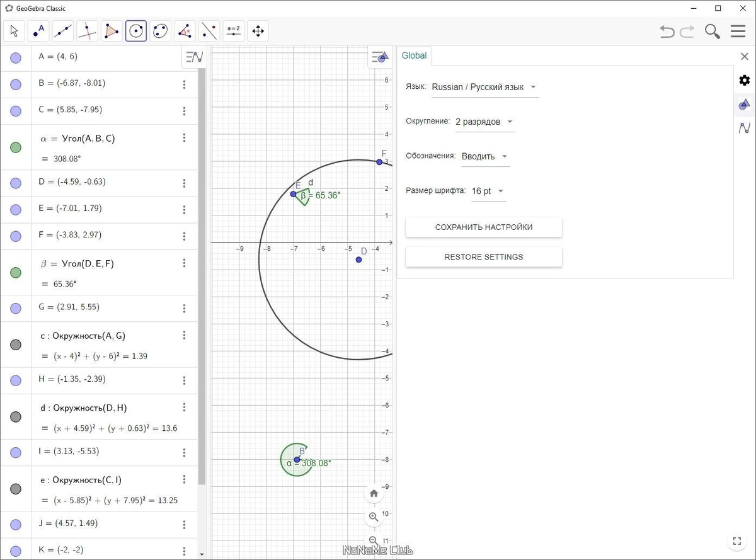This screenshot has width=756, height=560.
Task: Click the Restore Settings button
Action: point(484,257)
